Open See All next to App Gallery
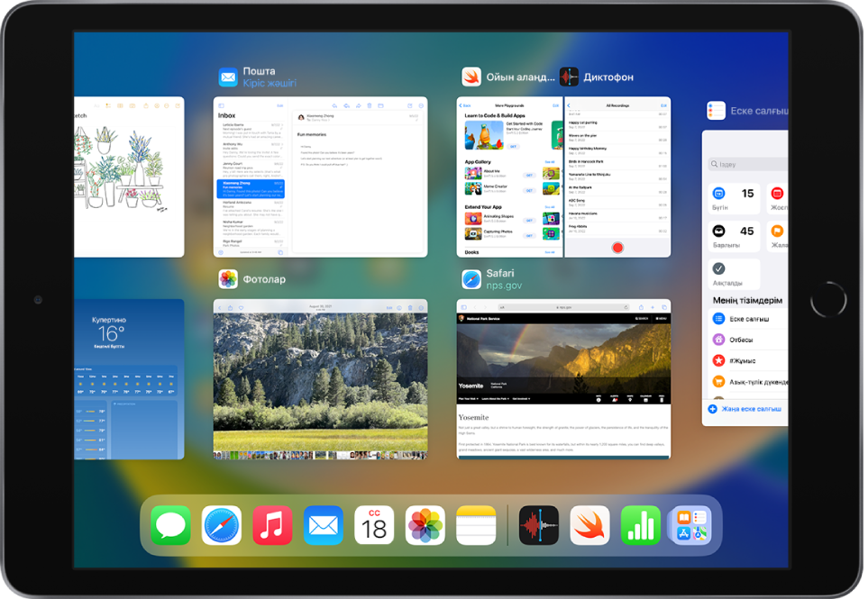Image resolution: width=868 pixels, height=599 pixels. 550,161
